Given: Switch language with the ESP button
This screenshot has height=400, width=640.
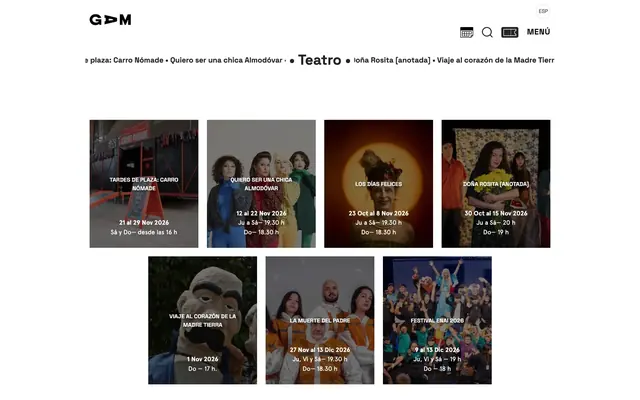Looking at the screenshot, I should 543,11.
